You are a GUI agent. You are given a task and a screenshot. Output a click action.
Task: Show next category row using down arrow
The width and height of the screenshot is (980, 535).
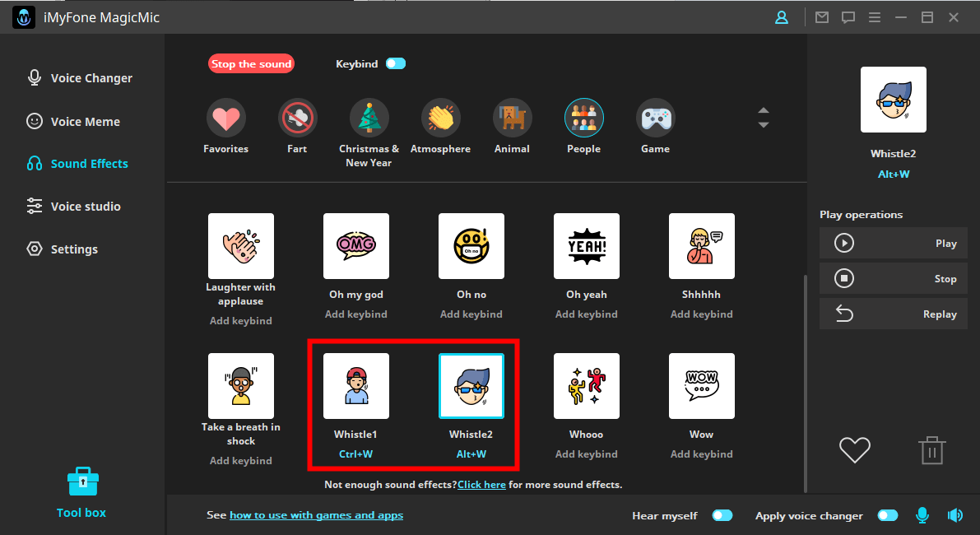[763, 125]
